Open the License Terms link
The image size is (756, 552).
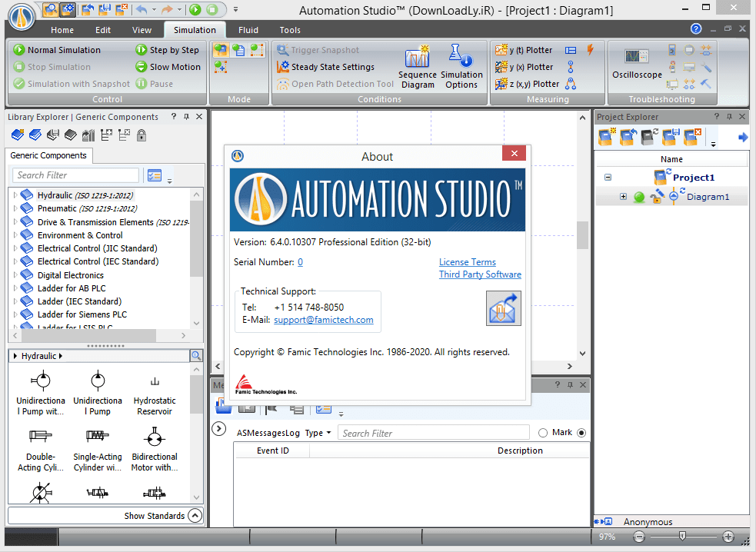coord(467,261)
